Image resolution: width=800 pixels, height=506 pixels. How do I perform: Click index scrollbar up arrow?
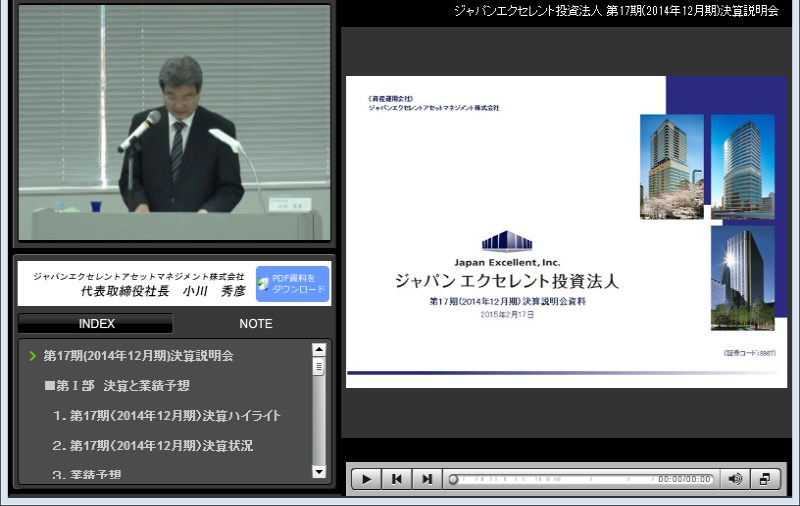click(319, 350)
